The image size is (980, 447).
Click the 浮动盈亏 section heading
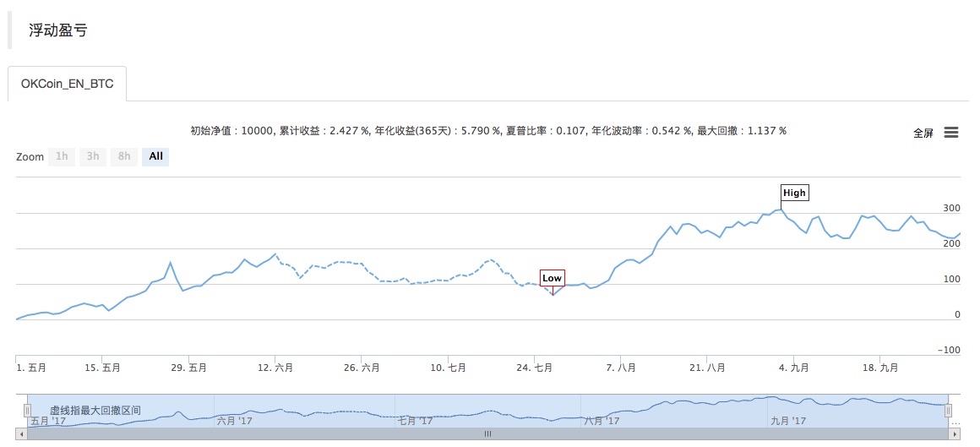[57, 30]
